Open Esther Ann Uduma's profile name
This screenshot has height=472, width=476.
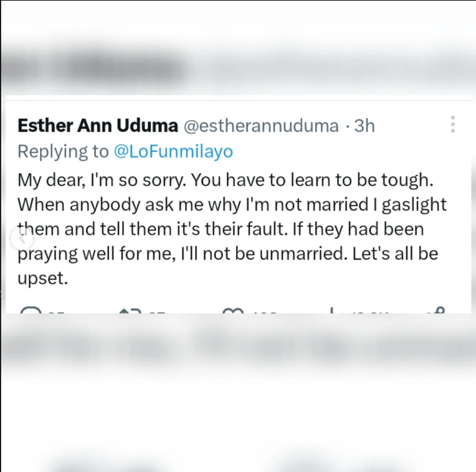point(97,126)
